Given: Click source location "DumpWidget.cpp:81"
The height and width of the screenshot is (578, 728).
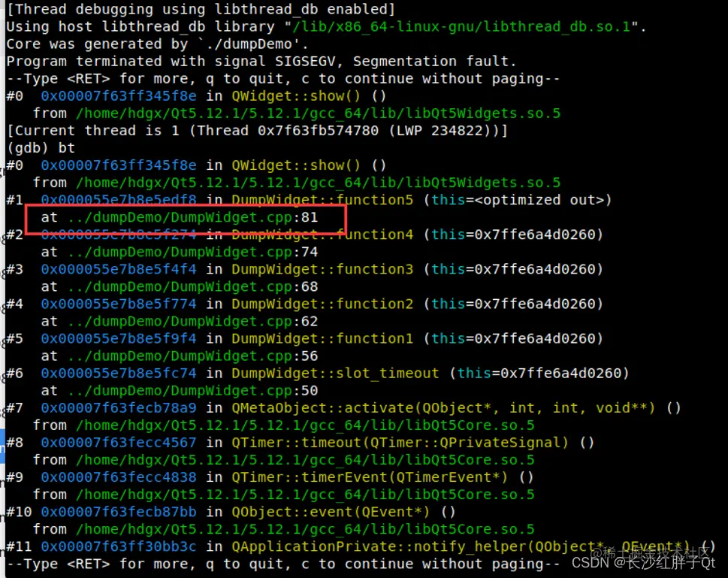Looking at the screenshot, I should [x=244, y=217].
